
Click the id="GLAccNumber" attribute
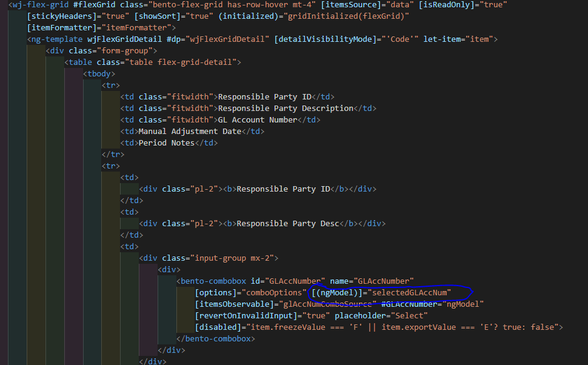click(x=288, y=281)
